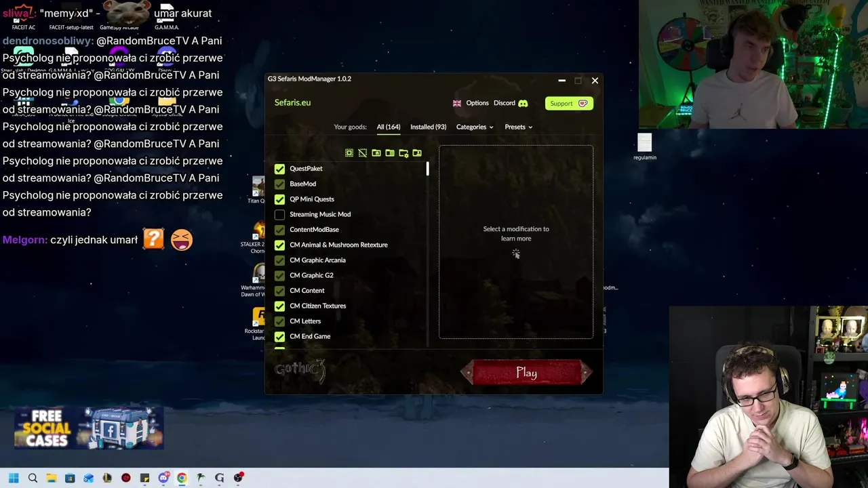Open File Explorer from the taskbar
868x488 pixels.
click(52, 478)
